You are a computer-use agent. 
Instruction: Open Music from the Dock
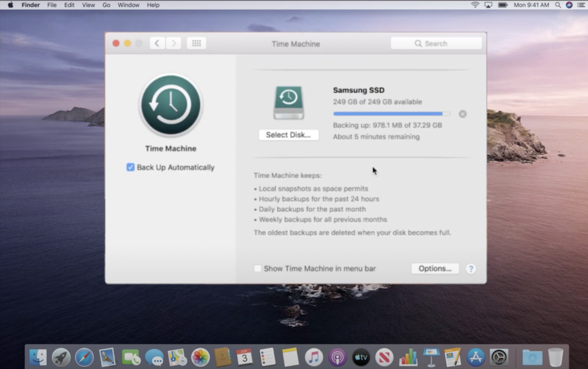pyautogui.click(x=314, y=357)
